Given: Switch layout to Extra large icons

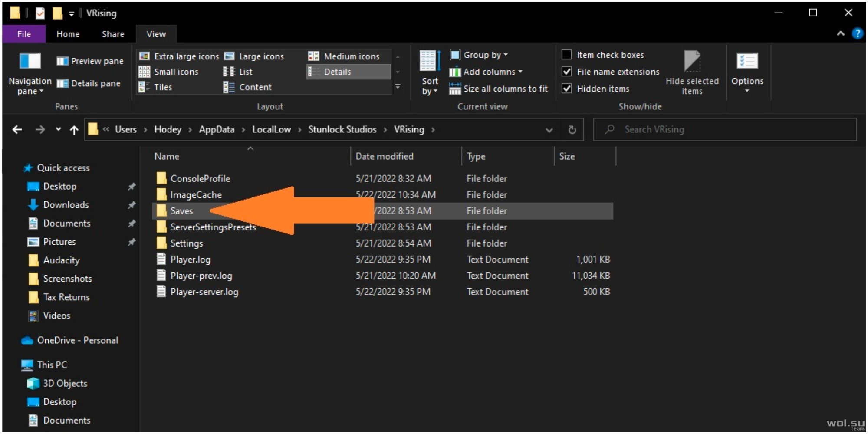Looking at the screenshot, I should 179,56.
